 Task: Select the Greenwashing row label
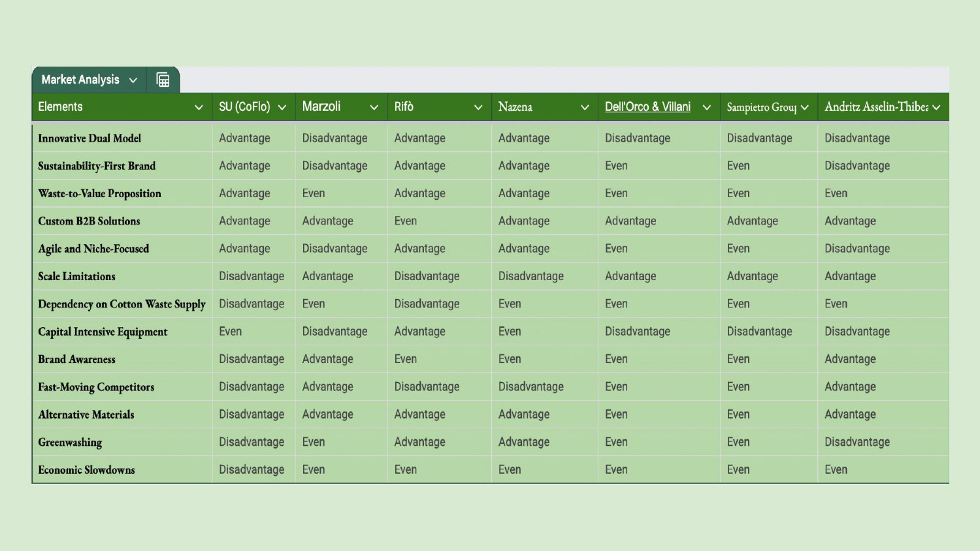pos(70,442)
